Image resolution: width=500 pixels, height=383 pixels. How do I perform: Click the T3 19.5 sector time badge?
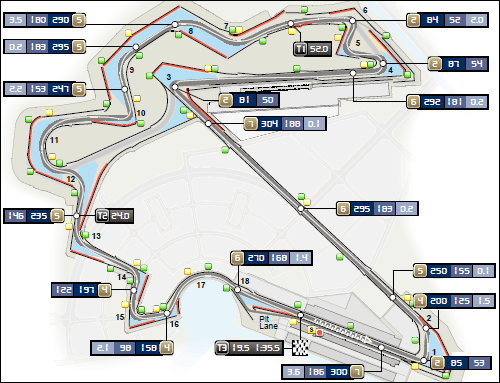click(x=249, y=348)
